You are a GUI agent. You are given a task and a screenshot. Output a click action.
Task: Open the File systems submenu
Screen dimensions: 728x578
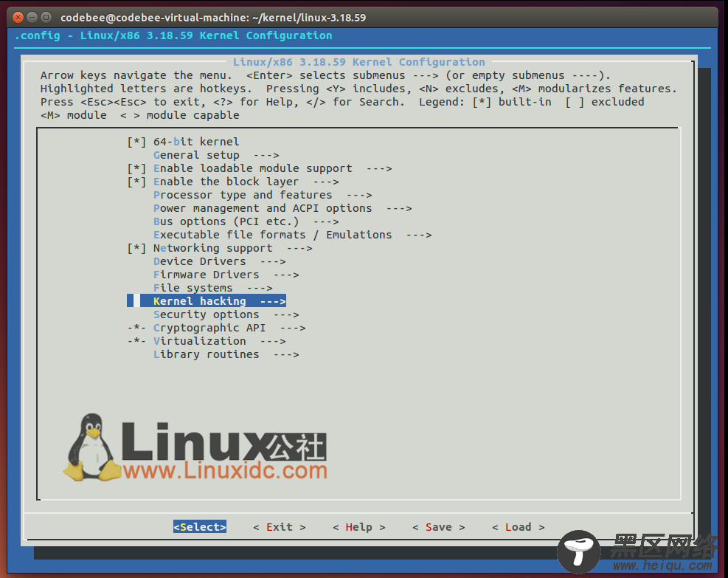tap(213, 288)
